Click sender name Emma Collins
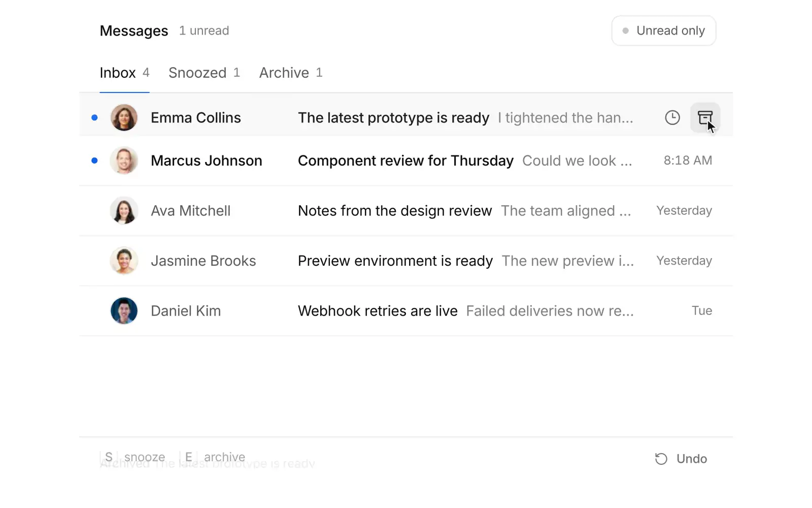This screenshot has width=812, height=508. click(x=196, y=118)
